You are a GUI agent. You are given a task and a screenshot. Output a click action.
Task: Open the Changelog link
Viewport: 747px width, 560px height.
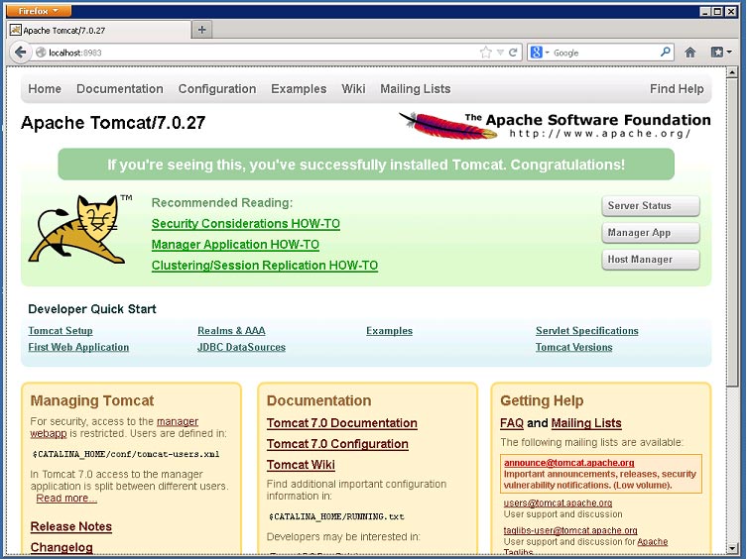pos(62,547)
